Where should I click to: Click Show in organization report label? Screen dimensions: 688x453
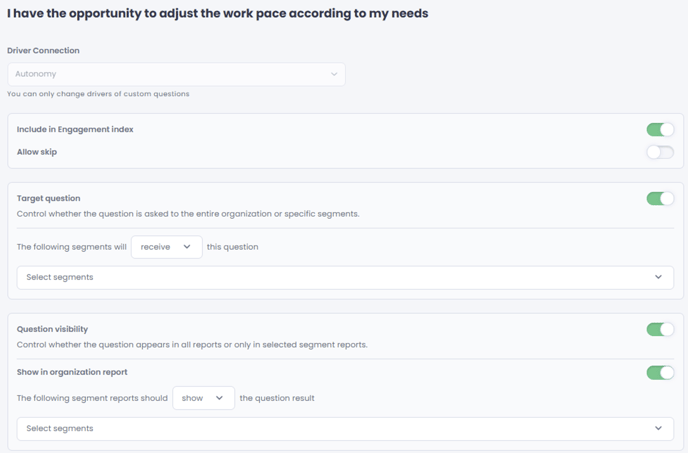[x=72, y=372]
